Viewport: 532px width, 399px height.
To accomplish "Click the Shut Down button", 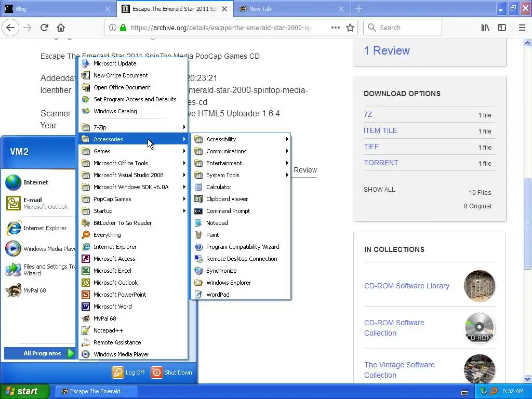I will [171, 373].
